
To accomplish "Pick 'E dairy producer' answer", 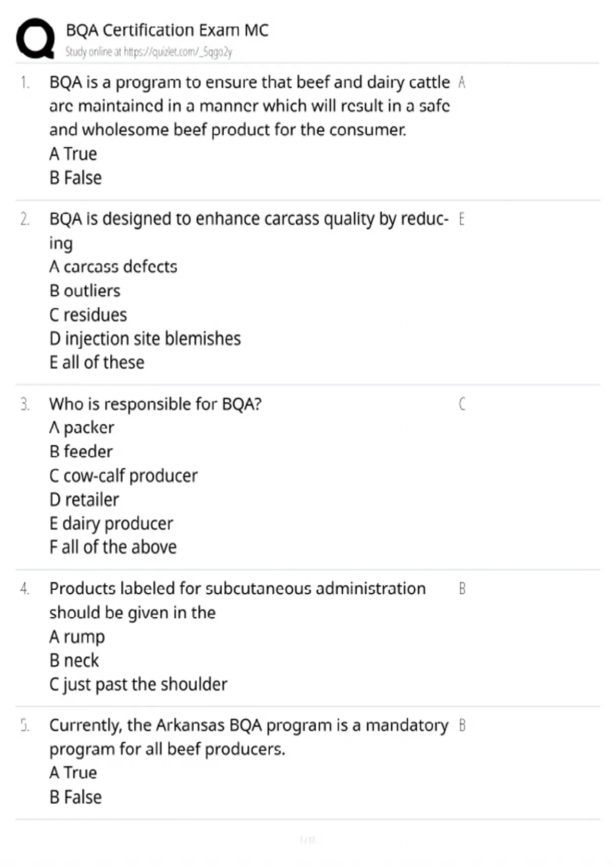I will click(x=111, y=523).
